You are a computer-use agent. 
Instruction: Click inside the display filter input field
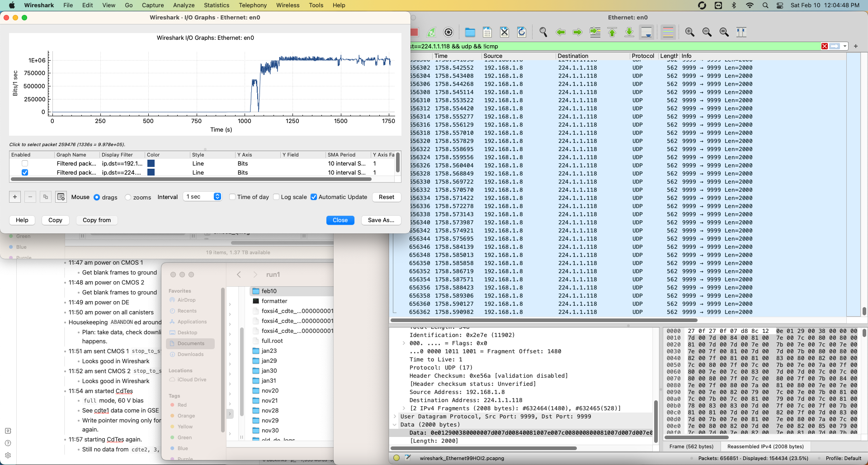[x=615, y=46]
